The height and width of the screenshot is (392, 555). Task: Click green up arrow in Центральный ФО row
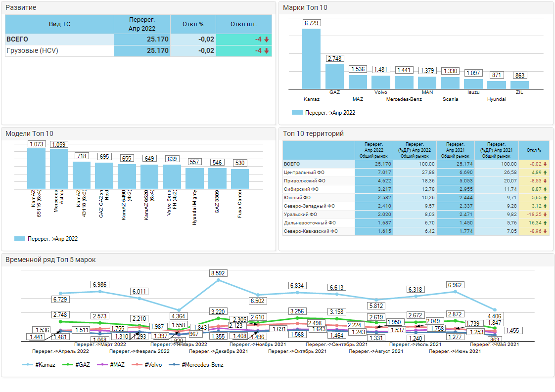[545, 173]
